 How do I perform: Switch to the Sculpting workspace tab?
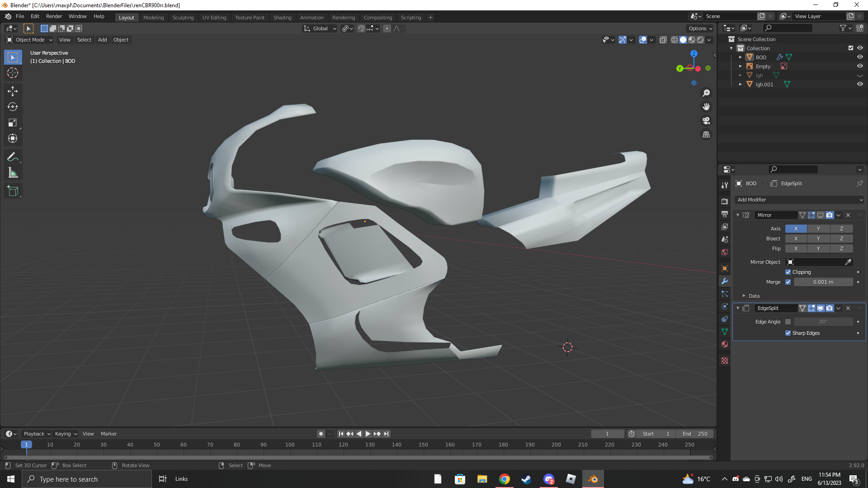click(183, 18)
